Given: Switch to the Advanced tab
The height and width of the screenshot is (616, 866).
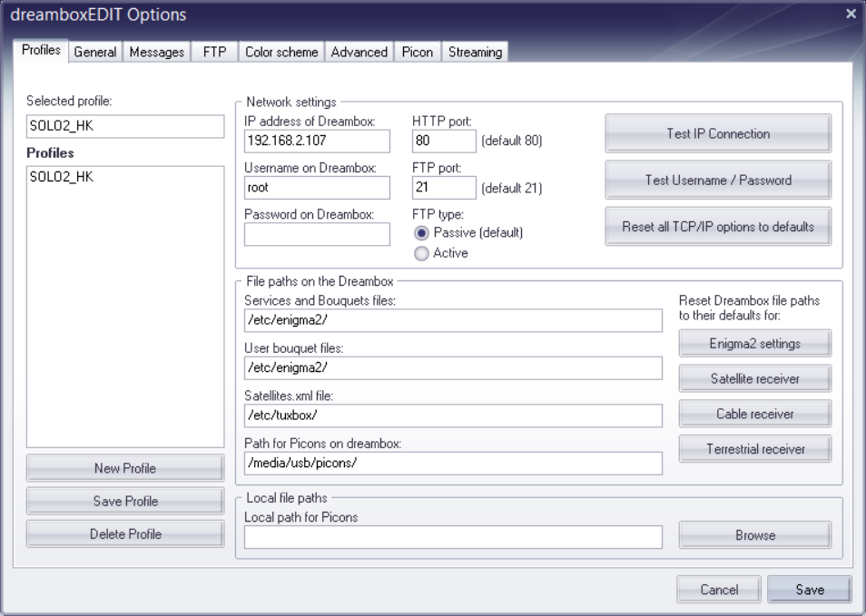Looking at the screenshot, I should coord(359,52).
